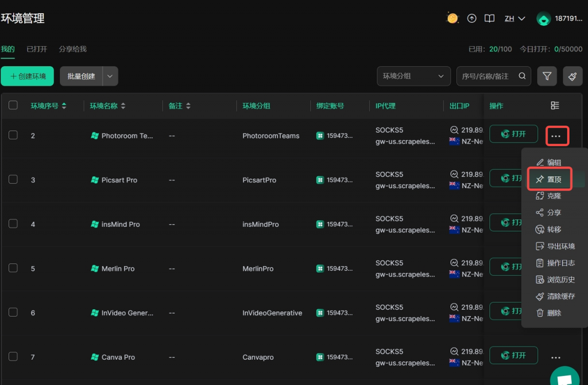This screenshot has width=588, height=385.
Task: Click the InVideoGenerative group cell
Action: 272,313
